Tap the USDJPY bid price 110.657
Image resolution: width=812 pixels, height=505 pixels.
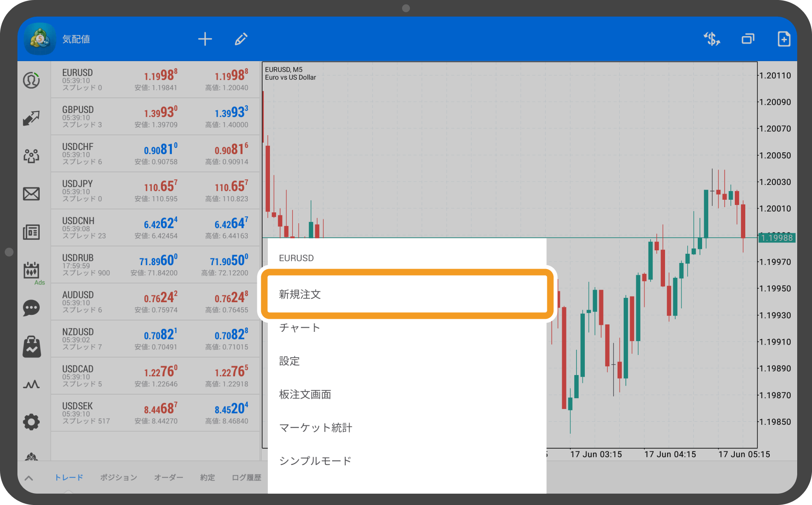[x=160, y=186]
